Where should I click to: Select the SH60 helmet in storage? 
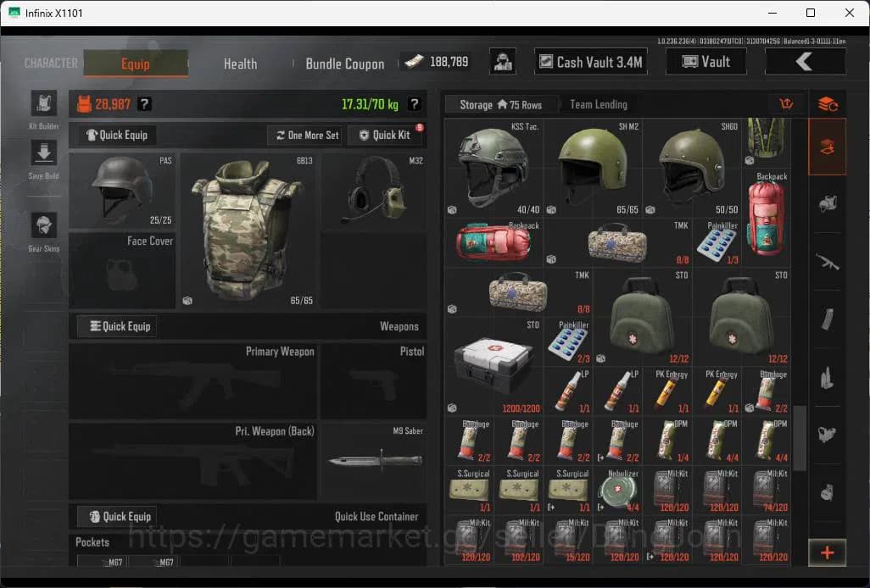coord(692,168)
